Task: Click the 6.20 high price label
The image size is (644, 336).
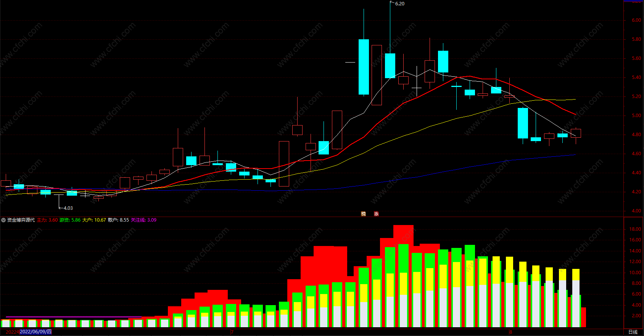Action: (x=400, y=4)
